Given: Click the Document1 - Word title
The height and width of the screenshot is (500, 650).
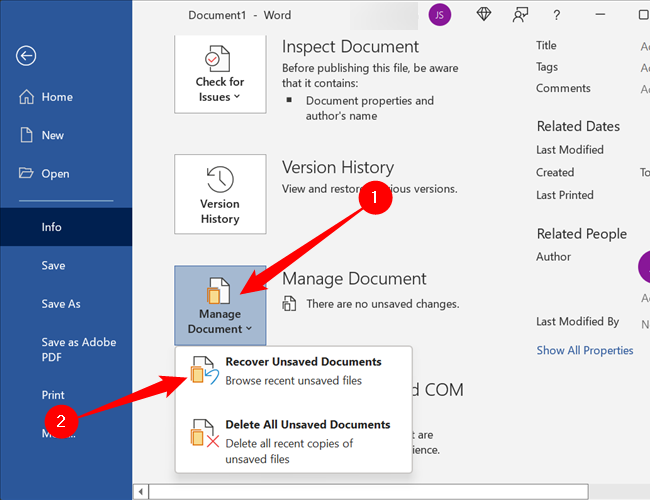Looking at the screenshot, I should (x=240, y=15).
